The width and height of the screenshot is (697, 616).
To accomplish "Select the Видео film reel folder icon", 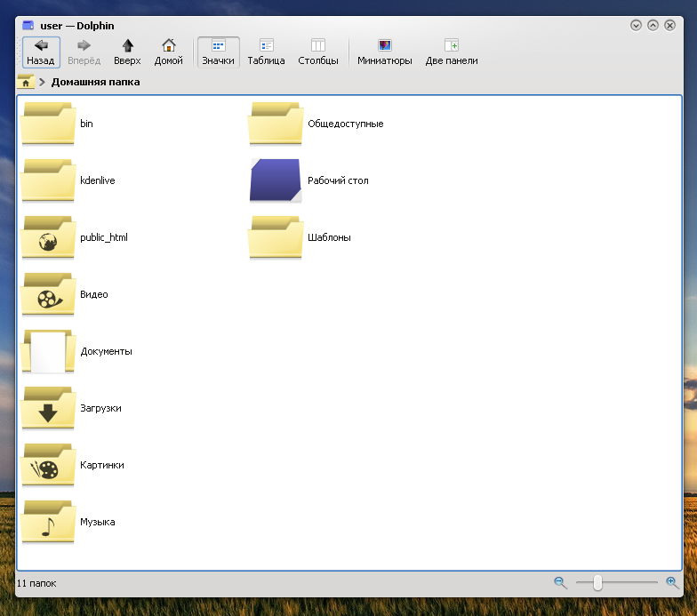I will click(x=48, y=294).
